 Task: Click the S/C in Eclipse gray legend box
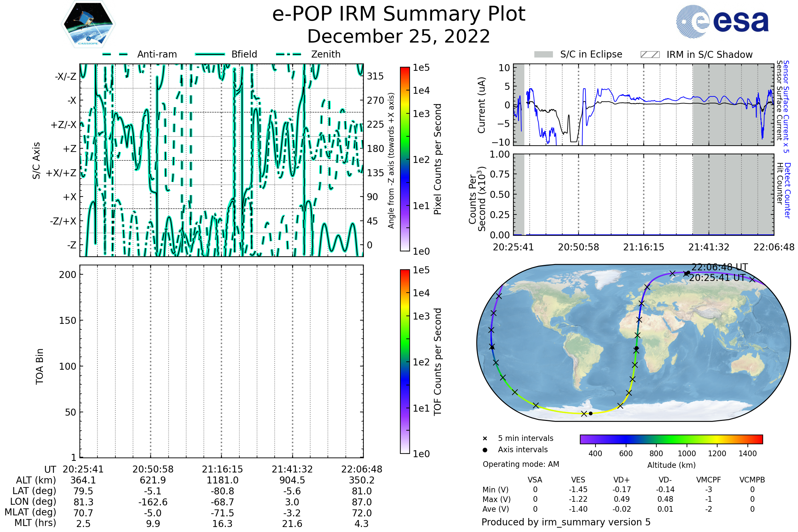543,55
